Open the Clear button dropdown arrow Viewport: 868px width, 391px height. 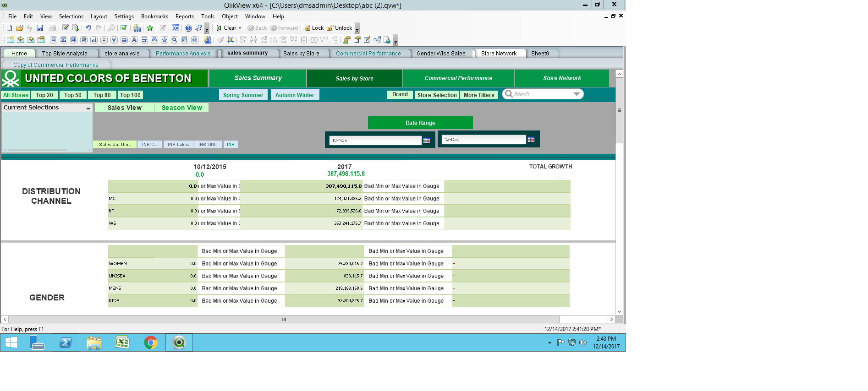tap(240, 28)
